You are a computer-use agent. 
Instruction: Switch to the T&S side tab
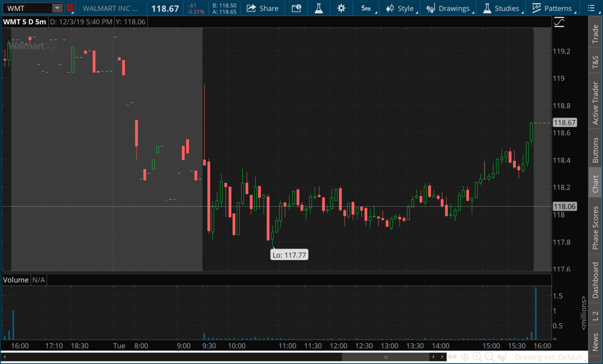[x=595, y=62]
